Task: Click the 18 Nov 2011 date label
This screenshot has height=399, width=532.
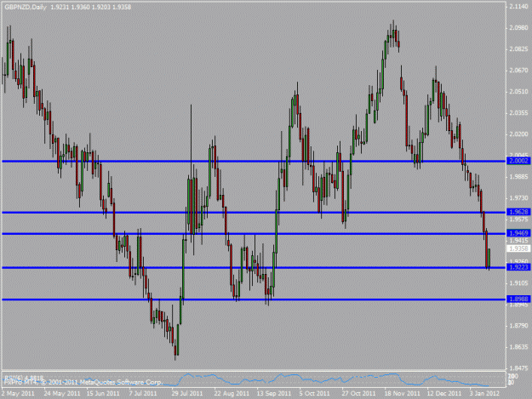Action: [402, 394]
